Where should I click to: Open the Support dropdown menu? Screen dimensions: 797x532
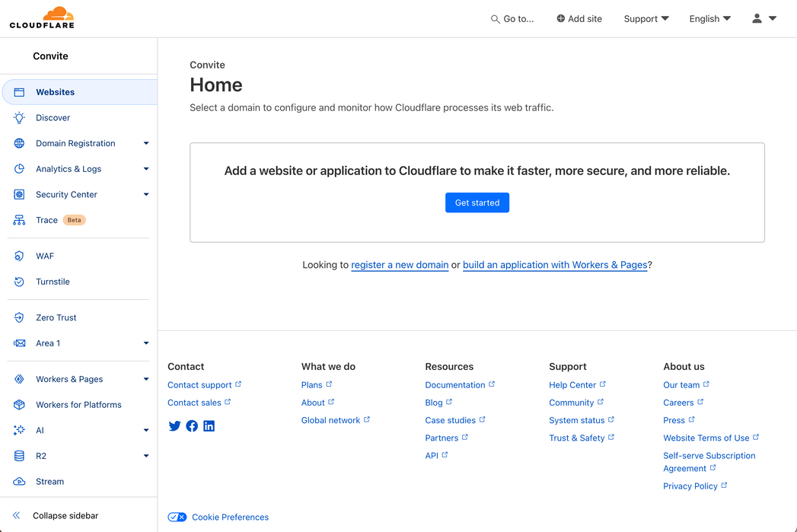tap(646, 19)
